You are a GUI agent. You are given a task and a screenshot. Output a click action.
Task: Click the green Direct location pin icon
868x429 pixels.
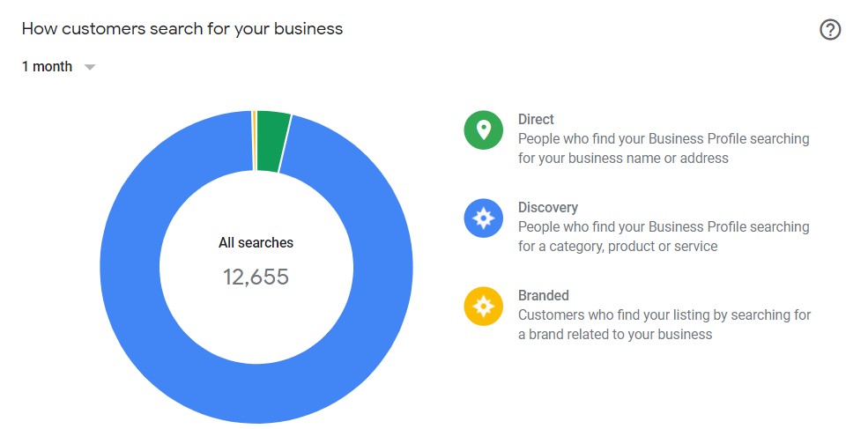[x=483, y=130]
